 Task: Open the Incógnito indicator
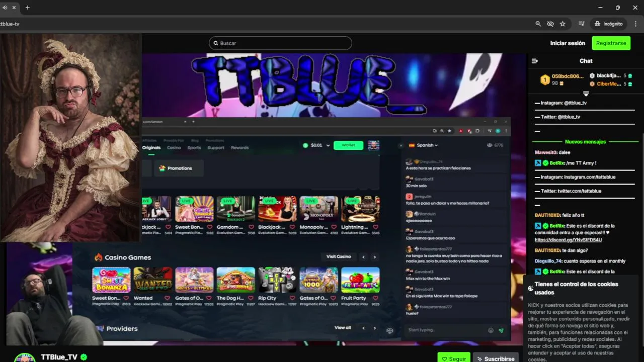(x=608, y=24)
